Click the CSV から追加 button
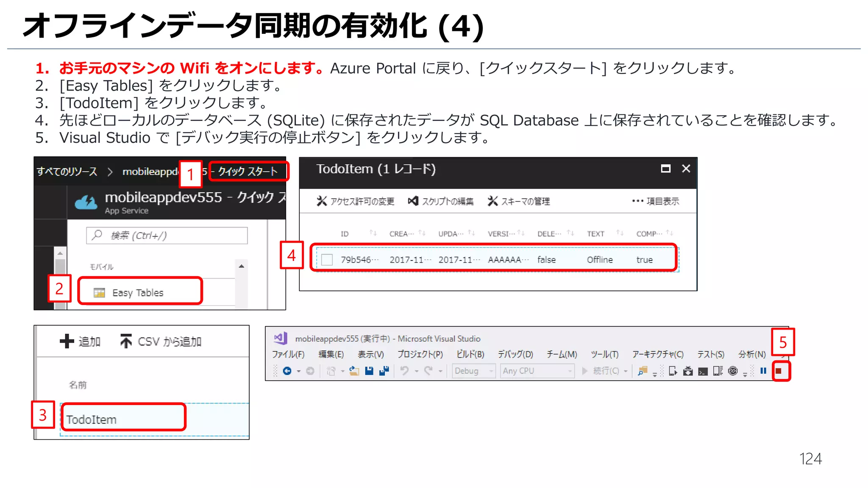The image size is (868, 488). point(161,341)
